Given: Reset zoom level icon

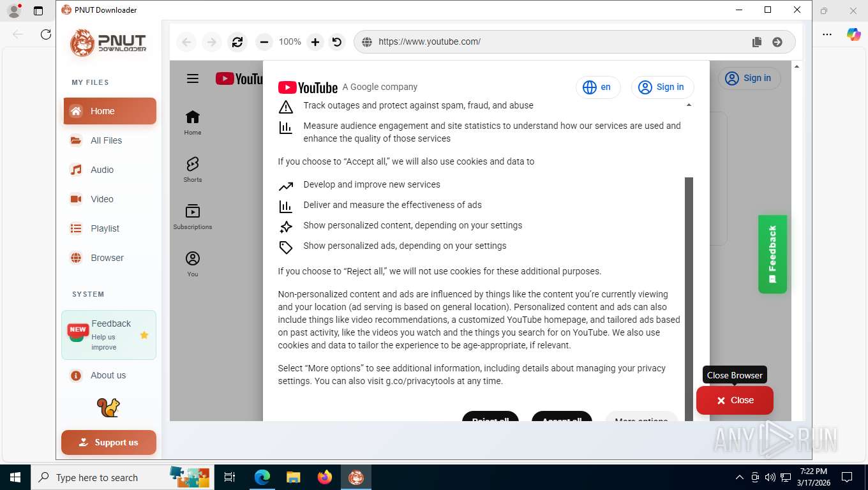Looking at the screenshot, I should pyautogui.click(x=337, y=42).
